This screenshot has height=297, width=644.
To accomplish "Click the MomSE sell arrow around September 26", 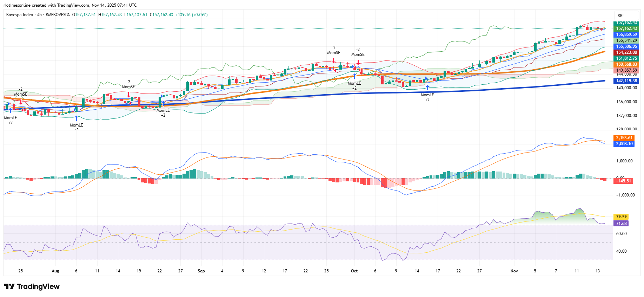I will 333,60.
